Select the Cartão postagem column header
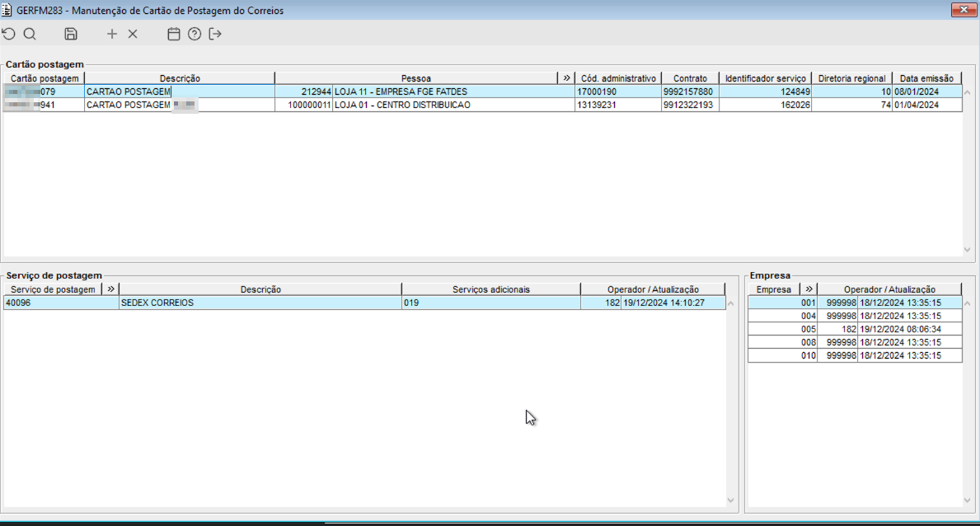The height and width of the screenshot is (526, 980). point(45,78)
